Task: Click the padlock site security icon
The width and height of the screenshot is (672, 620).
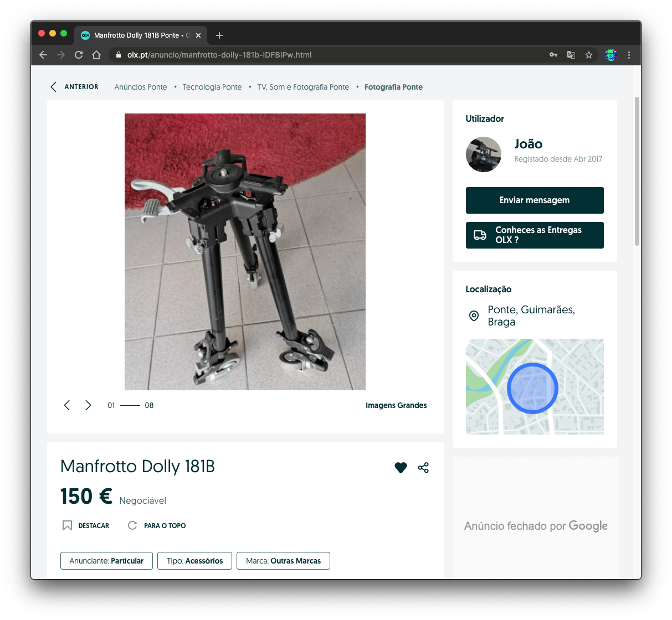Action: [x=118, y=55]
